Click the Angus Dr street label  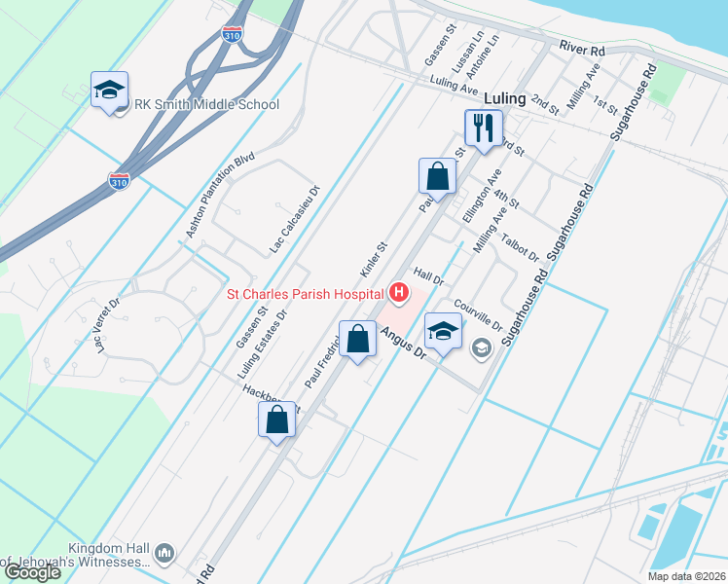[x=403, y=343]
